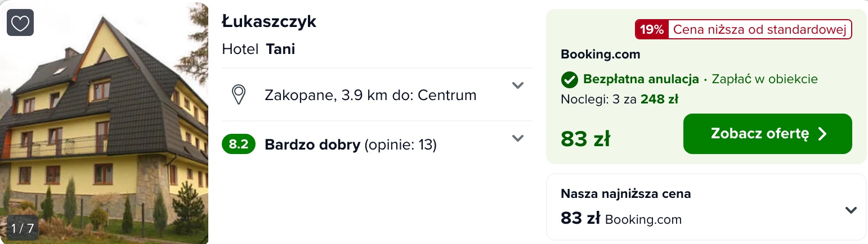Click the 8.2 rating badge

coord(239,144)
